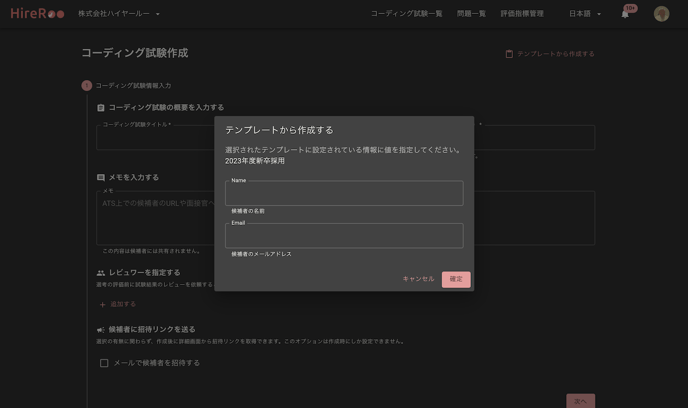Go to 問題一覧 in the navigation

tap(471, 14)
